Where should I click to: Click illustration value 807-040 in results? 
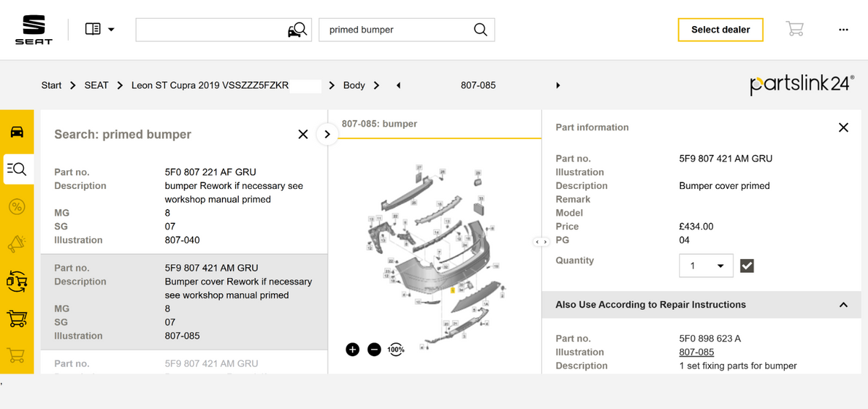coord(182,240)
